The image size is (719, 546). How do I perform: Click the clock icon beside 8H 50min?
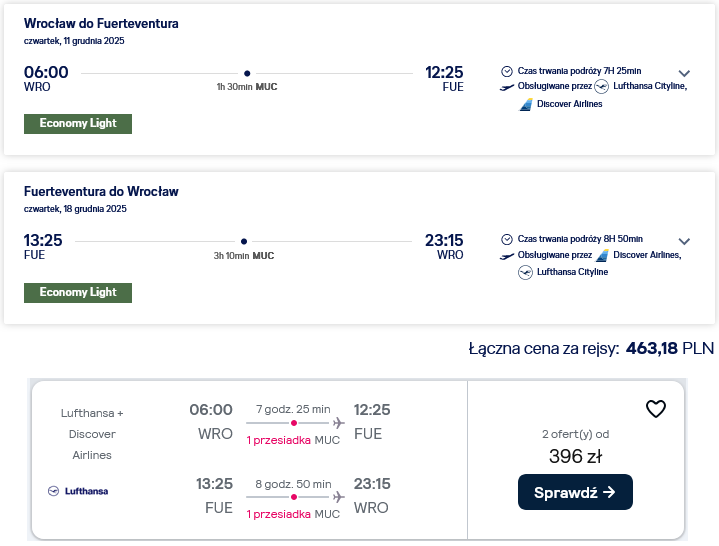click(507, 239)
